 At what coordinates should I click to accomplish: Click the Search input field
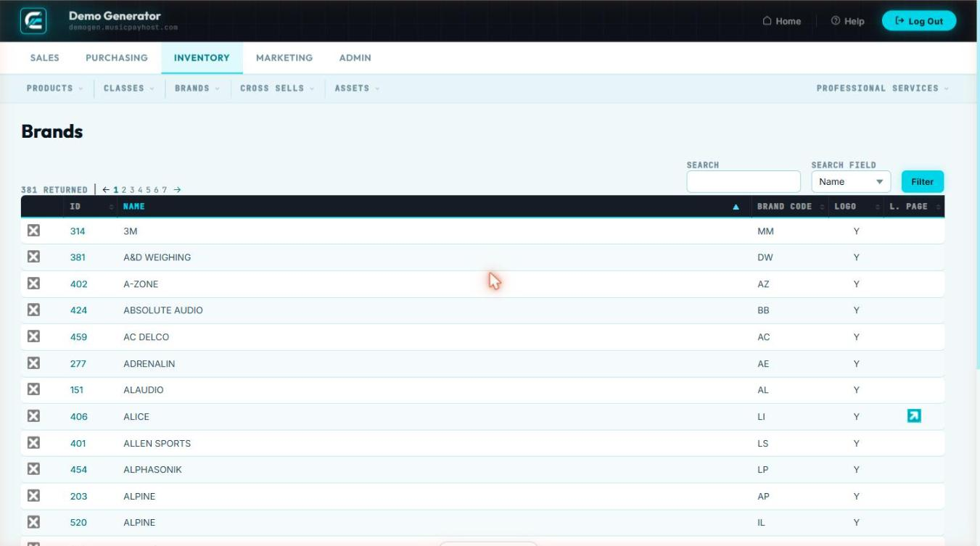click(744, 182)
